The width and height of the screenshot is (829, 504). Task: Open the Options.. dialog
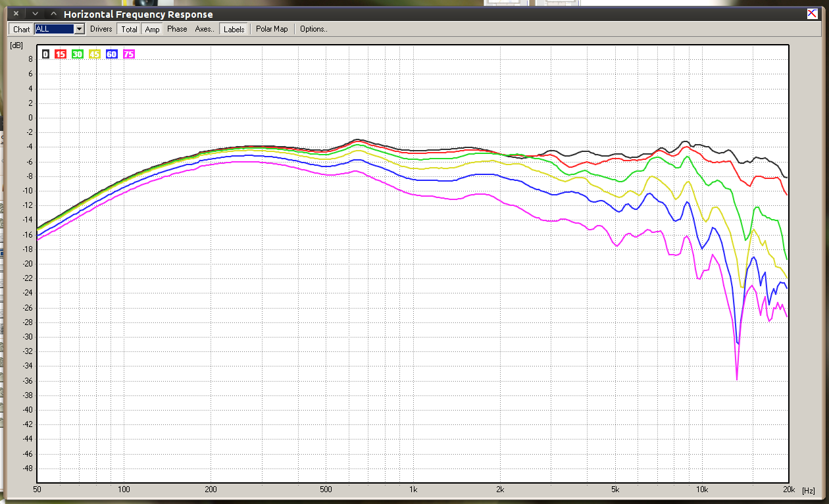(313, 29)
